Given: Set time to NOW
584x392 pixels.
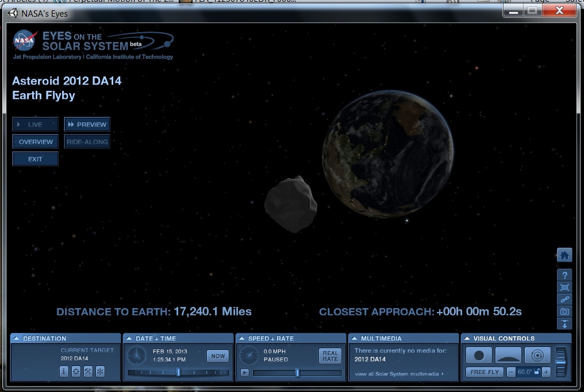Looking at the screenshot, I should click(x=218, y=356).
